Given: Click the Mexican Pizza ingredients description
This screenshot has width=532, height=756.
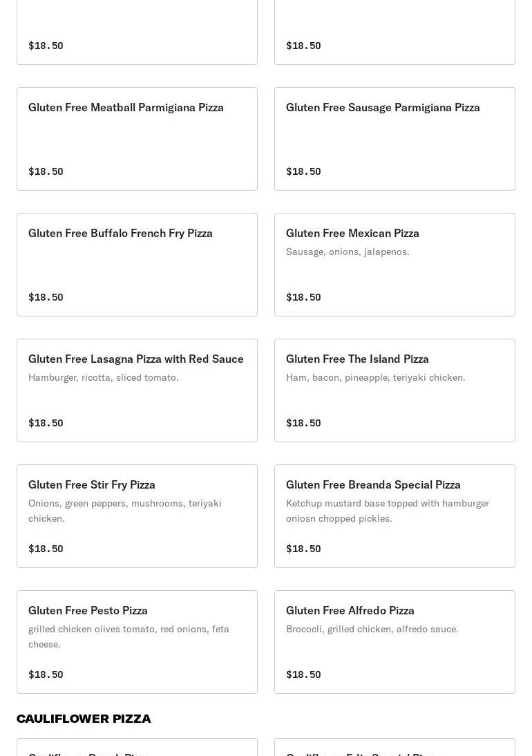Looking at the screenshot, I should point(348,252).
